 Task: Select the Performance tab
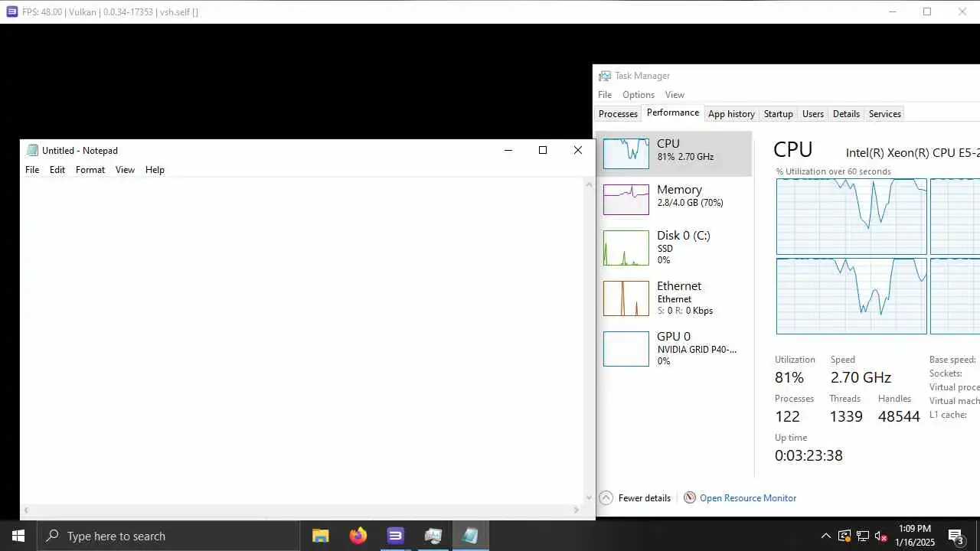pyautogui.click(x=673, y=112)
